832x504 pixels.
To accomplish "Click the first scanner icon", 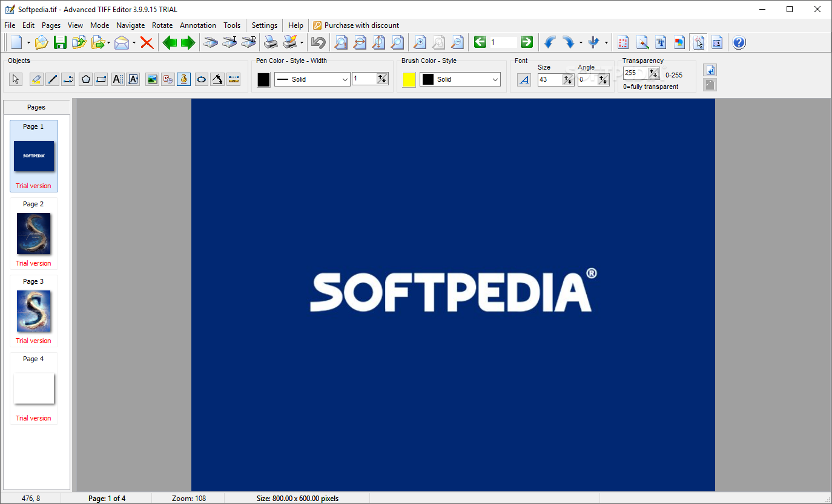I will (x=211, y=42).
